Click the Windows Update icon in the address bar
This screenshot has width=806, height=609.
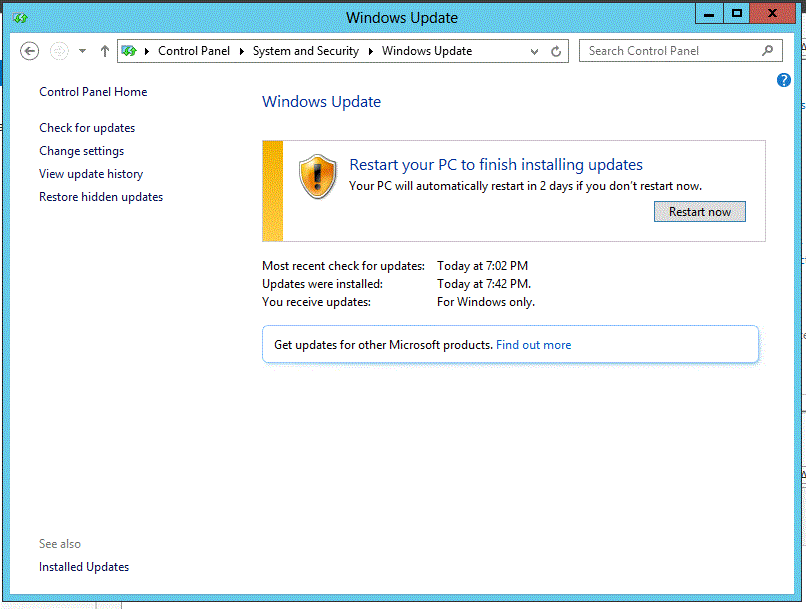(129, 50)
